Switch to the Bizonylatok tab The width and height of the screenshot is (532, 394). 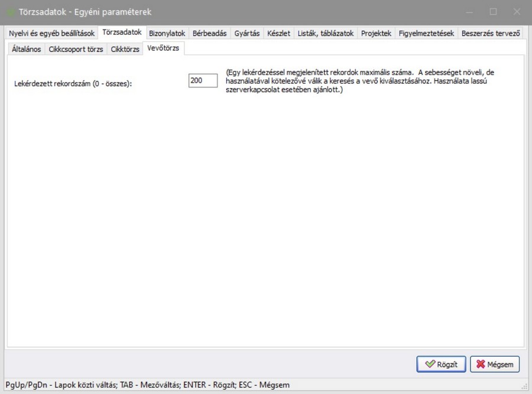(x=167, y=34)
